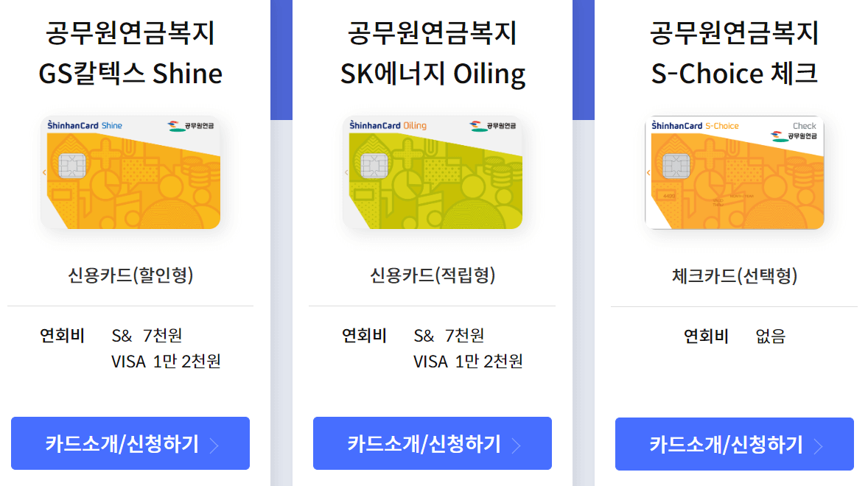Screen dimensions: 868x486
Task: Open the 공무원연금복지 SK에너지 Oiling card title
Action: (432, 53)
